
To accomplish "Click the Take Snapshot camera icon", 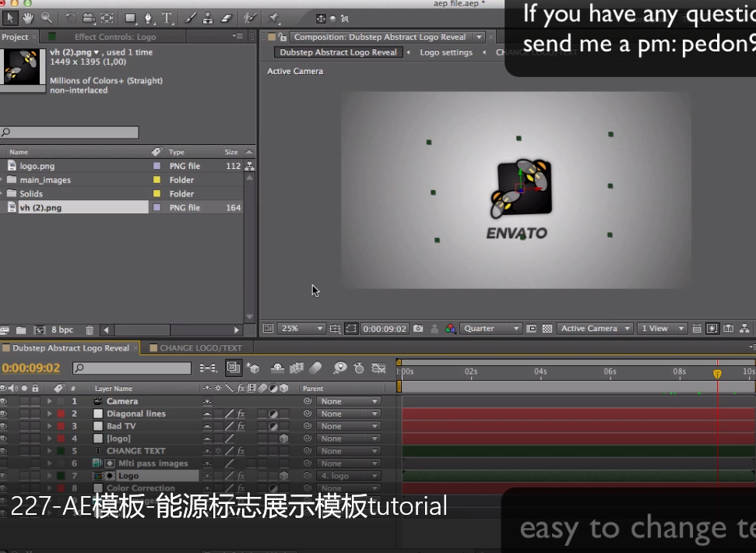I will 418,329.
